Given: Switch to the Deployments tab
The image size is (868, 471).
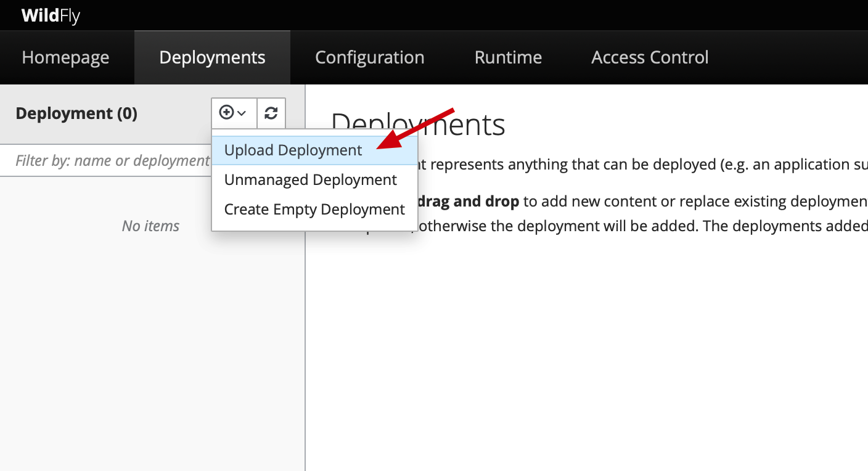Looking at the screenshot, I should 212,57.
